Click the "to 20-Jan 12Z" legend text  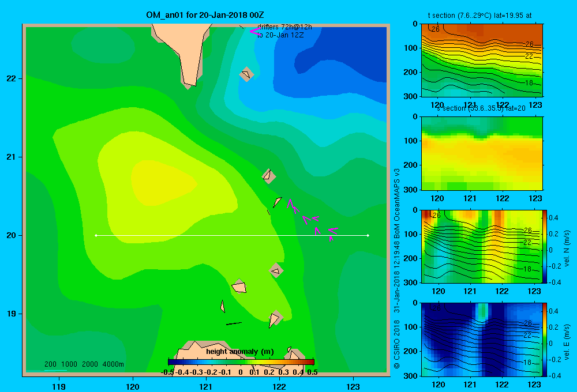pyautogui.click(x=280, y=35)
